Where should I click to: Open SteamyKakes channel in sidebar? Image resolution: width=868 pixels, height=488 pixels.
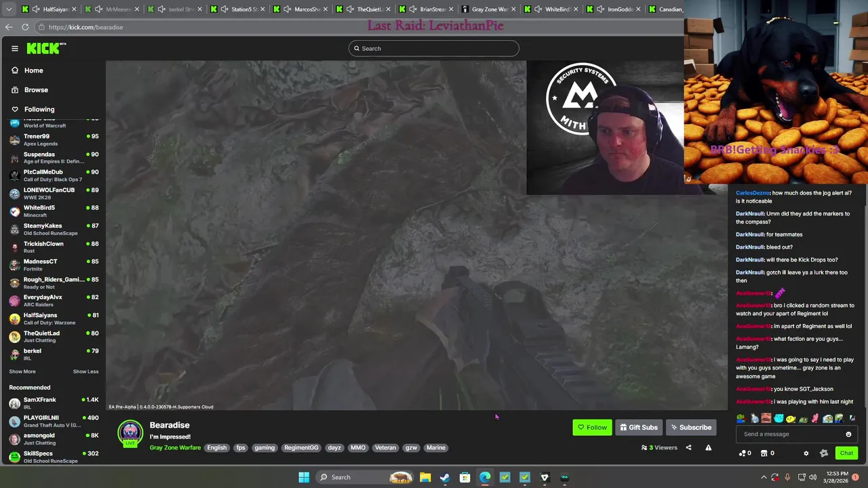(x=54, y=229)
